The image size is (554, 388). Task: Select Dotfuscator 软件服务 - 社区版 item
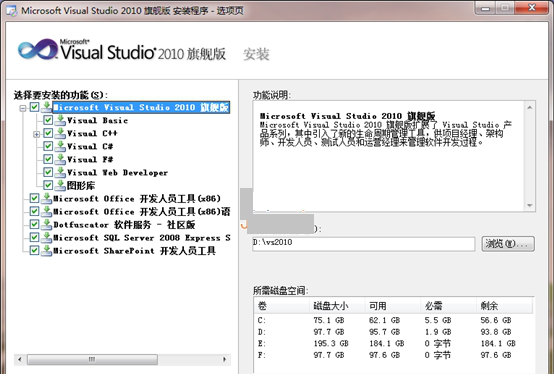click(124, 225)
